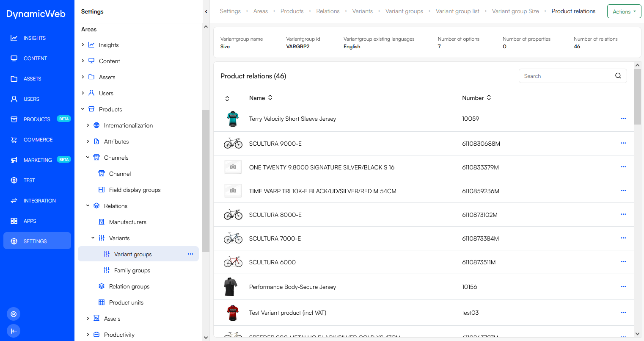Go to Settings breadcrumb

click(x=230, y=11)
